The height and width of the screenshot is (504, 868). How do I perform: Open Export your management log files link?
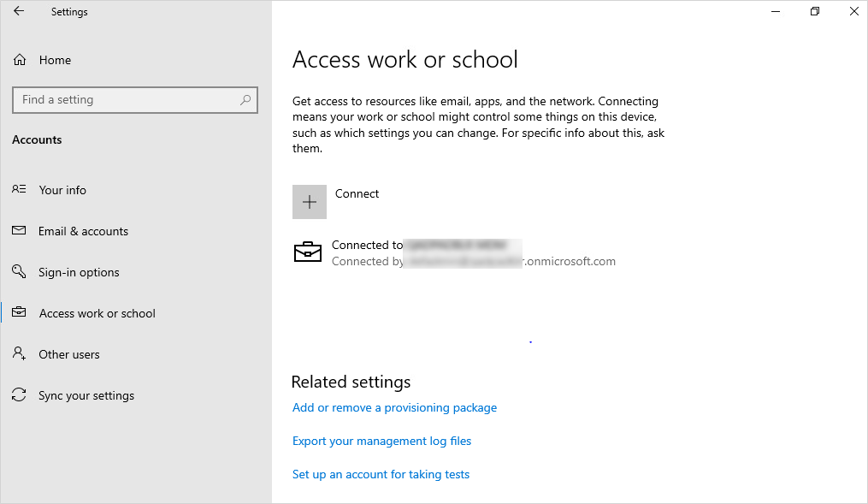[381, 441]
